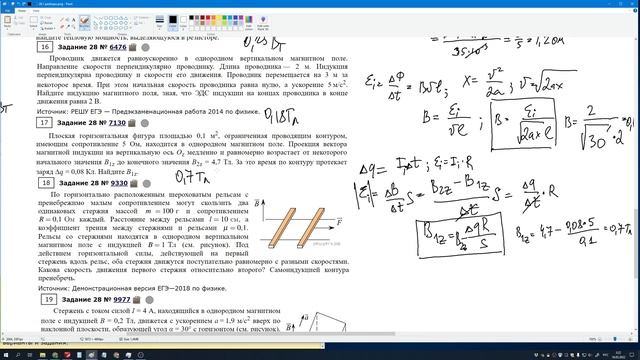Viewport: 640px width, 360px height.
Task: Click the zoom out minus button
Action: pos(601,339)
